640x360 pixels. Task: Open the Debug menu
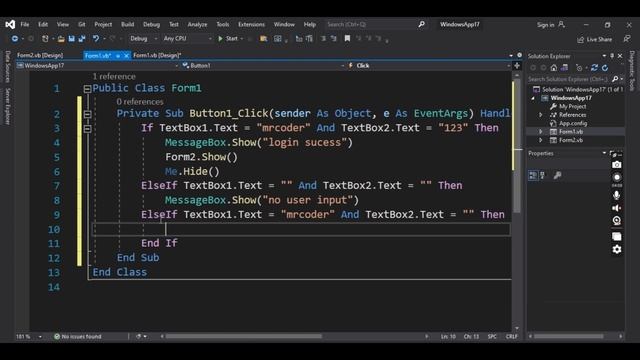coord(151,24)
